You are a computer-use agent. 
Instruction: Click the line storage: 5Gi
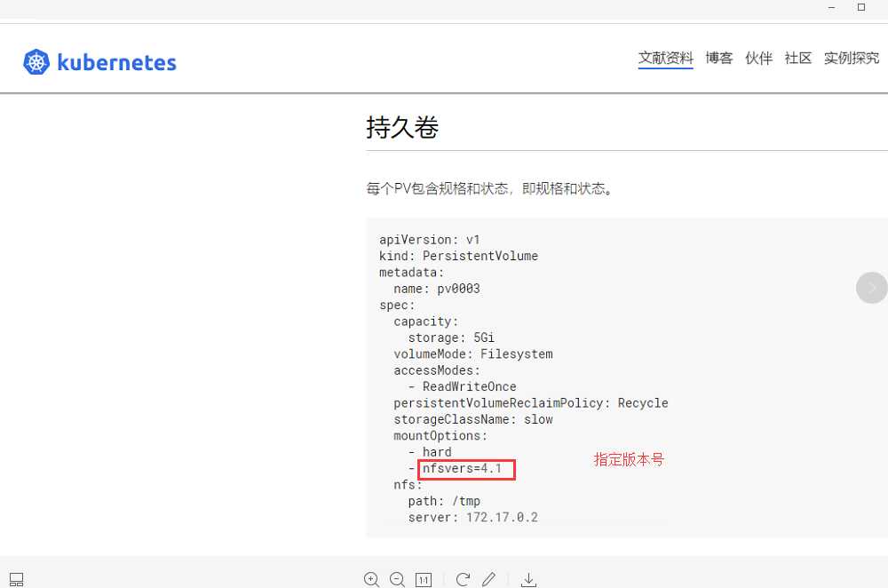pyautogui.click(x=451, y=338)
